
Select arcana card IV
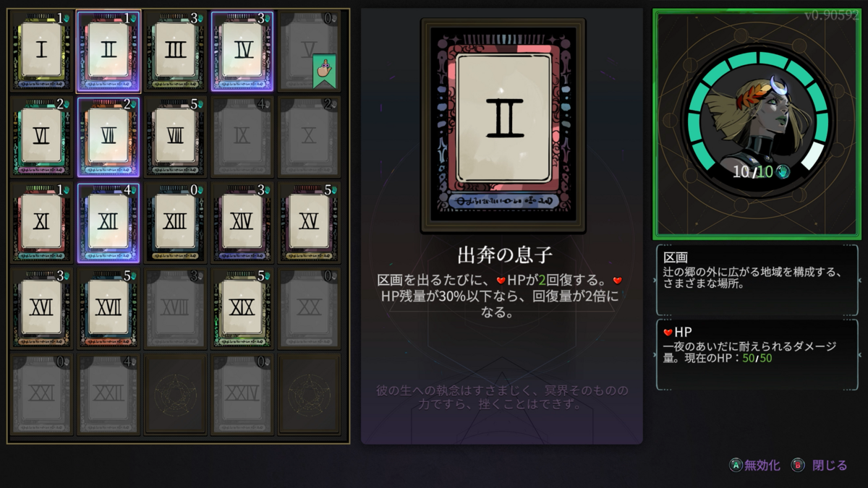tap(242, 51)
